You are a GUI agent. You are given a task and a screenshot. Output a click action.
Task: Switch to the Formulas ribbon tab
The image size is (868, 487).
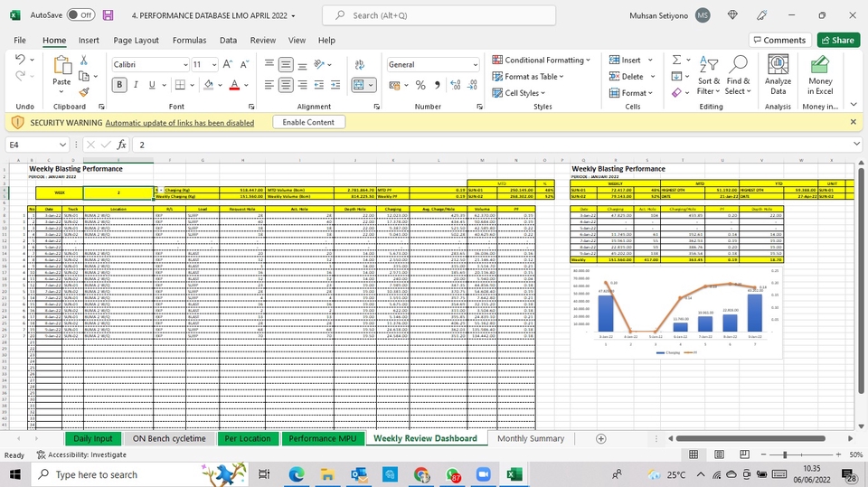point(189,41)
